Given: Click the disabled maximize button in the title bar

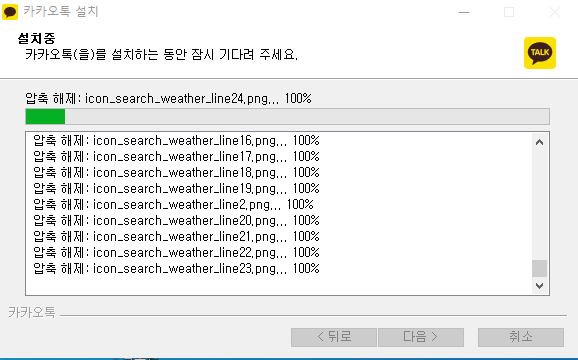Looking at the screenshot, I should click(x=509, y=12).
